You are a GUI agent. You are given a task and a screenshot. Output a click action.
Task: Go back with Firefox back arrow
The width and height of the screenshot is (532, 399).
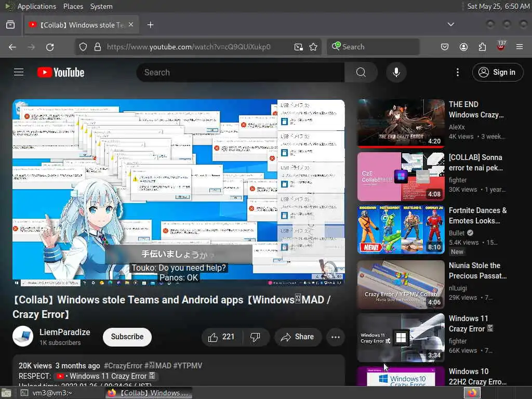(12, 47)
